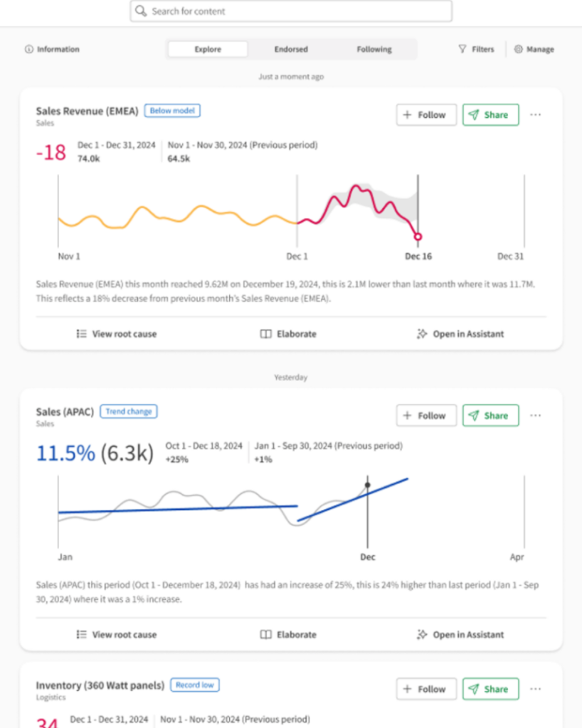Expand Elaborate on Sales (APAC) card
Image resolution: width=582 pixels, height=728 pixels.
pyautogui.click(x=288, y=635)
